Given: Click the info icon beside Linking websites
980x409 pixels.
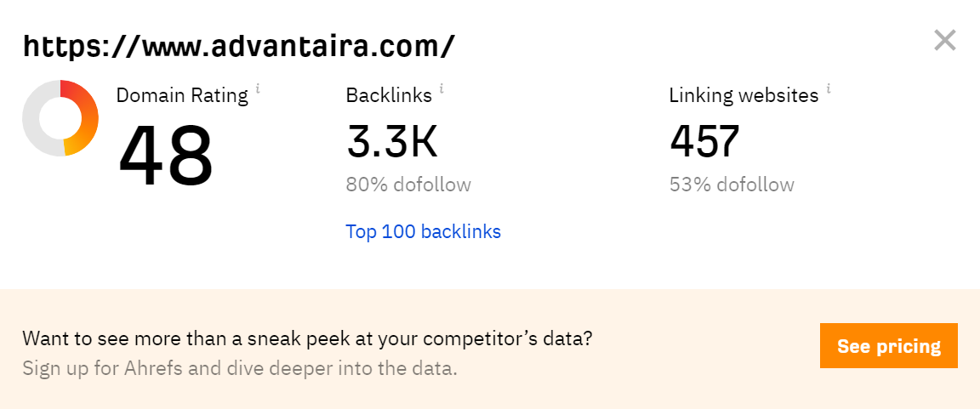Looking at the screenshot, I should point(829,88).
